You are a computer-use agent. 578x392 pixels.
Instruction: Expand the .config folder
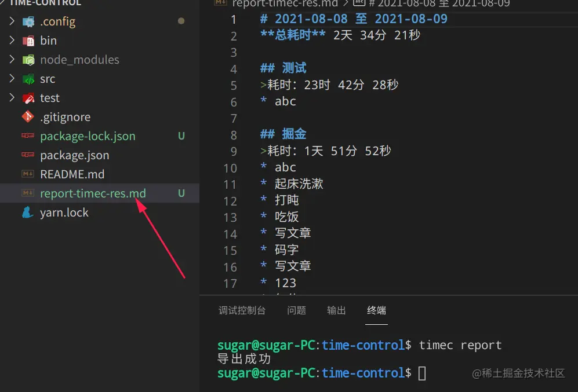click(12, 21)
